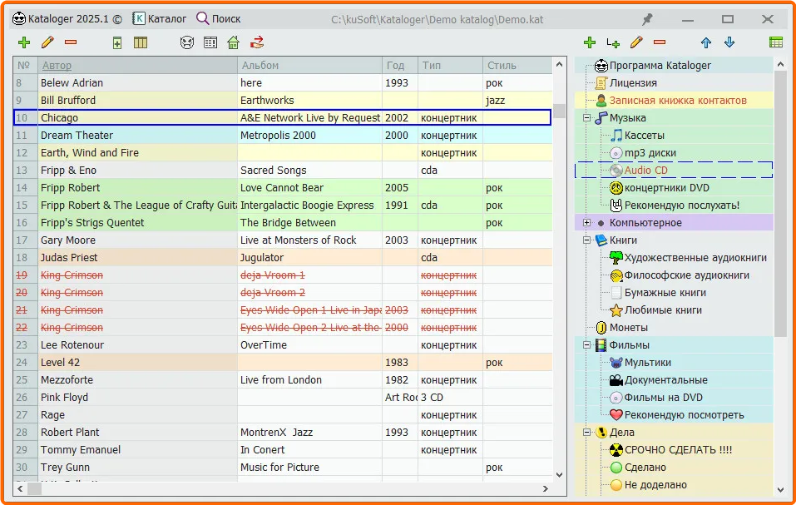Viewport: 796px width, 505px height.
Task: Click the red swap arrows icon in toolbar
Action: point(257,43)
